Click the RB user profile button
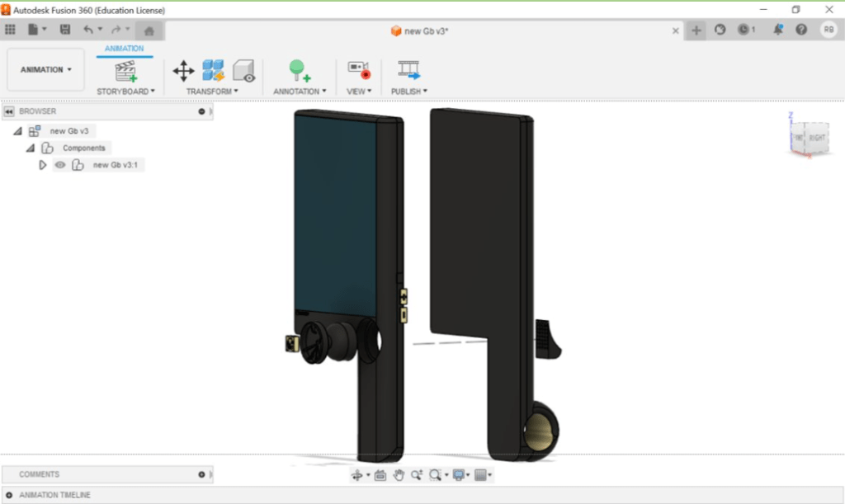 click(828, 30)
